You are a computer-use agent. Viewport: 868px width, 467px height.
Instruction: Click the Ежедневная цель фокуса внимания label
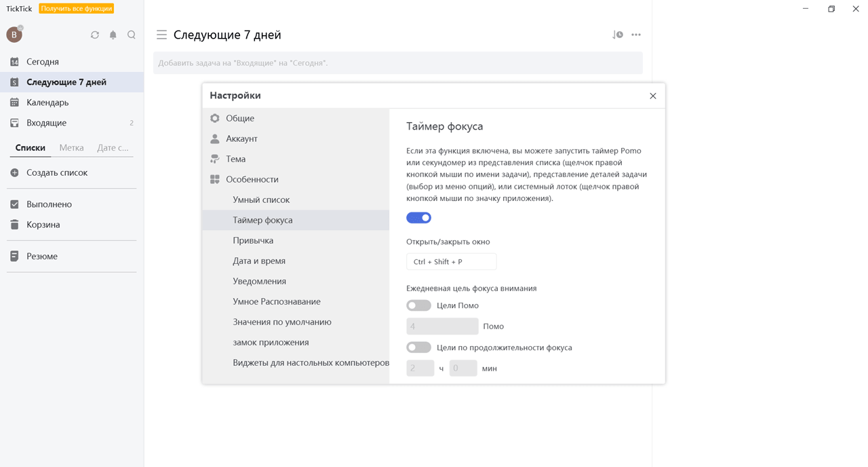[471, 288]
